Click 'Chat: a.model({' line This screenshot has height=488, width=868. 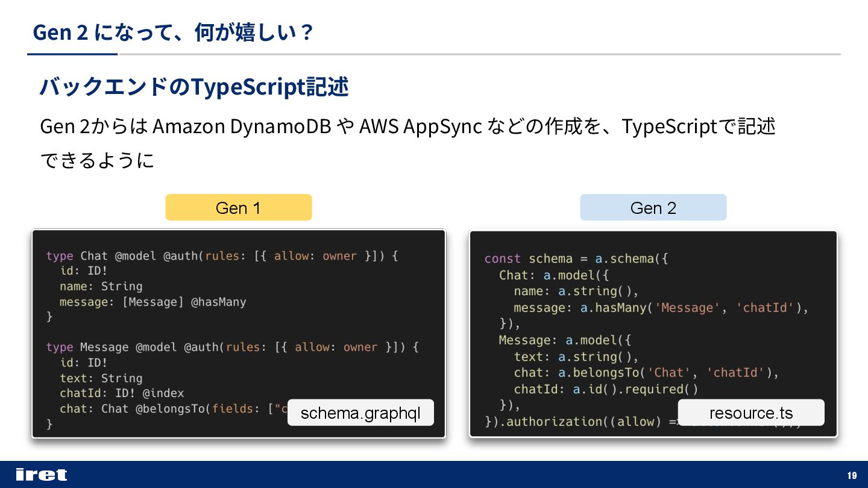[x=555, y=275]
